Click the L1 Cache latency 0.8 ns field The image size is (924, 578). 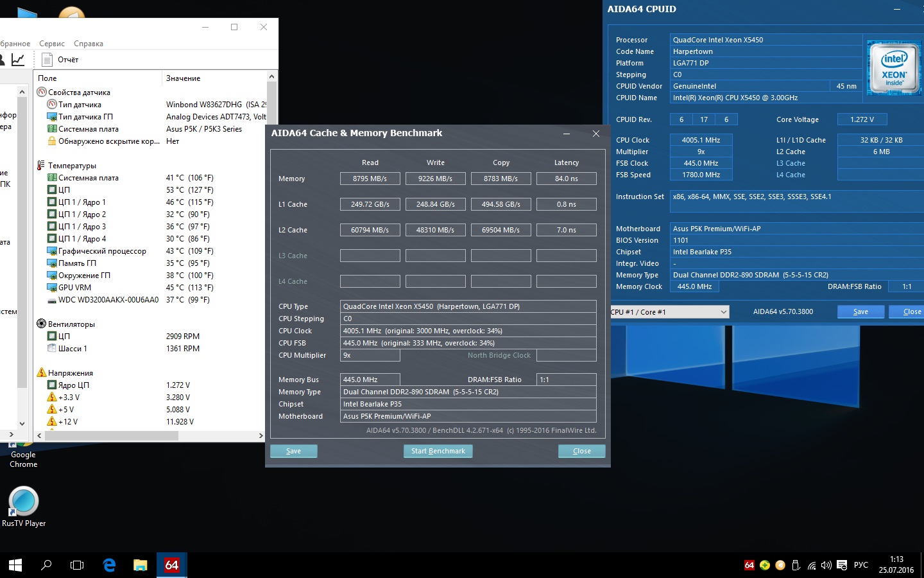click(x=567, y=204)
